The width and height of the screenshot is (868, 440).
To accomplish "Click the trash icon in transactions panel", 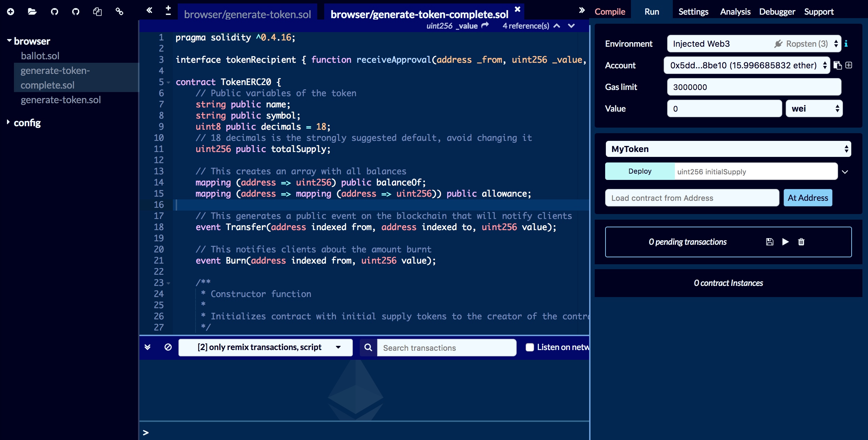I will [801, 242].
